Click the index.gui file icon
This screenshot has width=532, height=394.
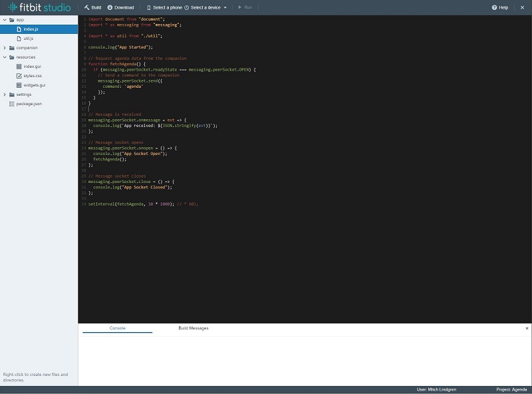tap(19, 67)
